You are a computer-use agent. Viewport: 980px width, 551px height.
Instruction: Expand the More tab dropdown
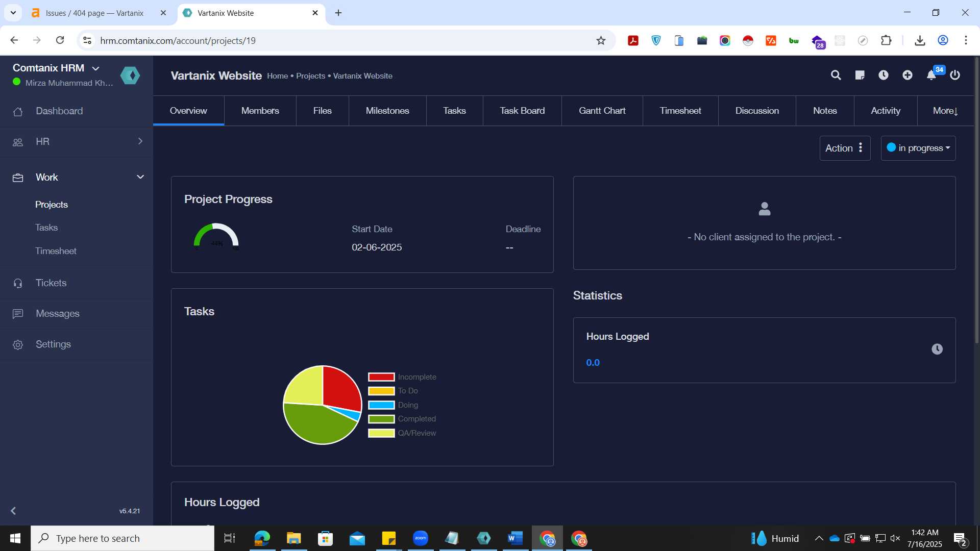point(945,111)
